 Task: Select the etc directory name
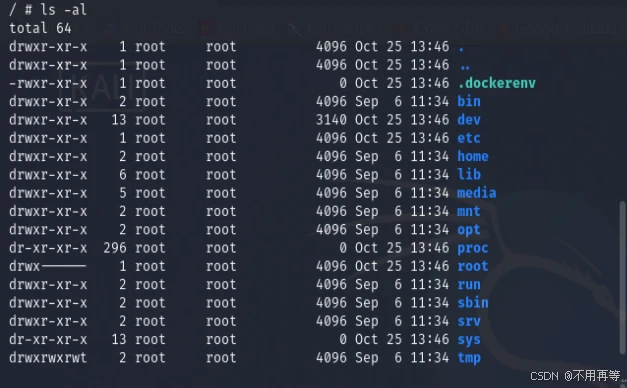469,138
